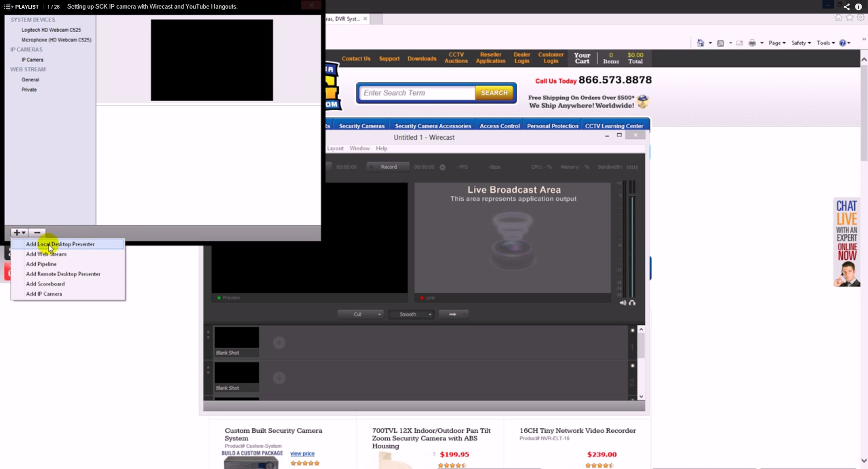The width and height of the screenshot is (868, 469).
Task: Open CCTV Learning Center nav tab
Action: click(x=614, y=126)
